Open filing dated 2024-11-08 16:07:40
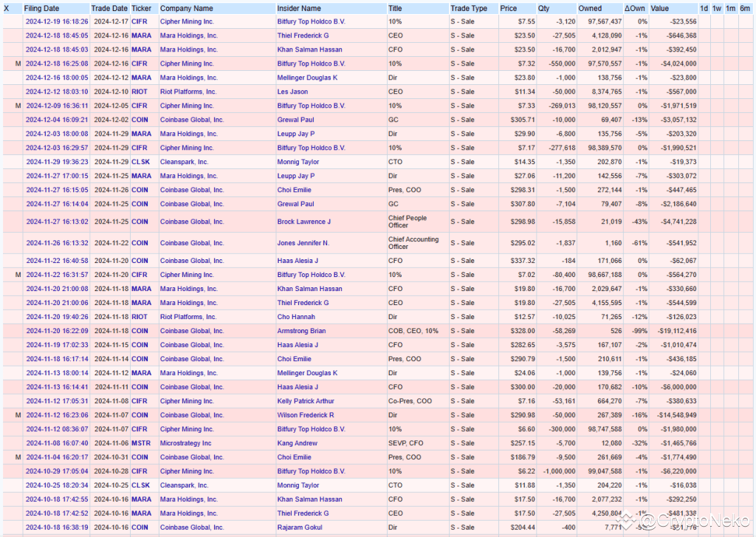Screen dimensions: 756x537 [57, 443]
